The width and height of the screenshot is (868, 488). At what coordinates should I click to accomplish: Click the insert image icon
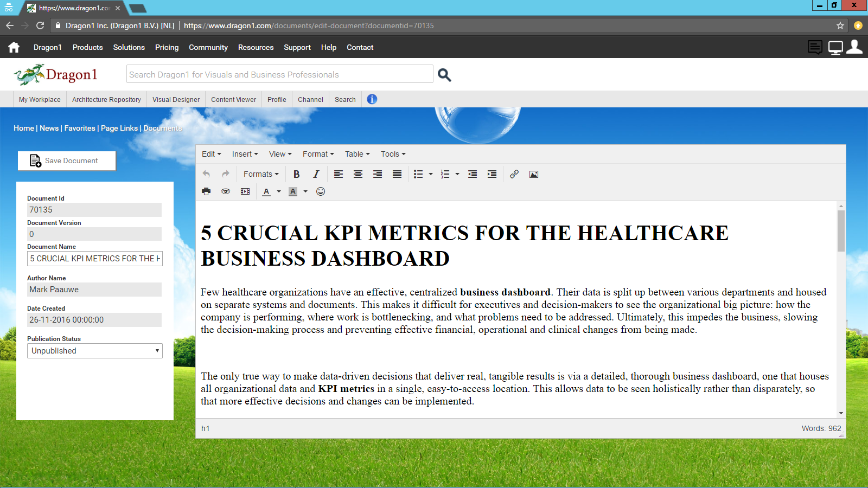(x=534, y=174)
